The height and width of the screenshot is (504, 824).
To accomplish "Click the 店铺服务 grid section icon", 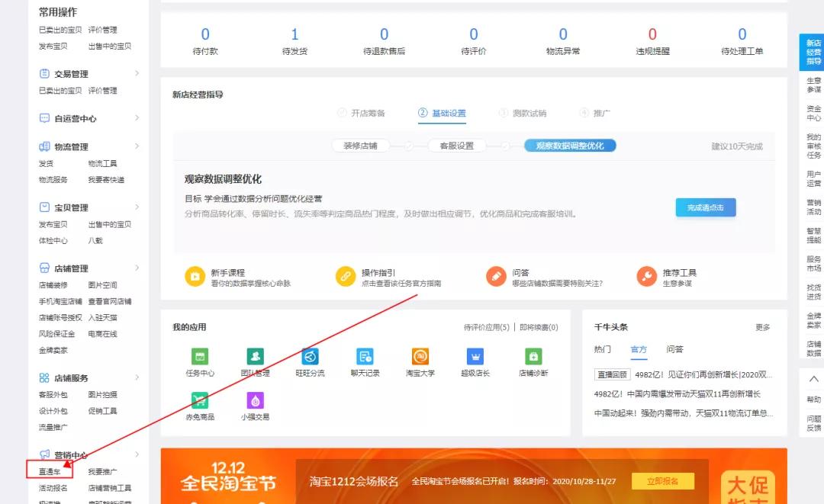I will [x=45, y=377].
